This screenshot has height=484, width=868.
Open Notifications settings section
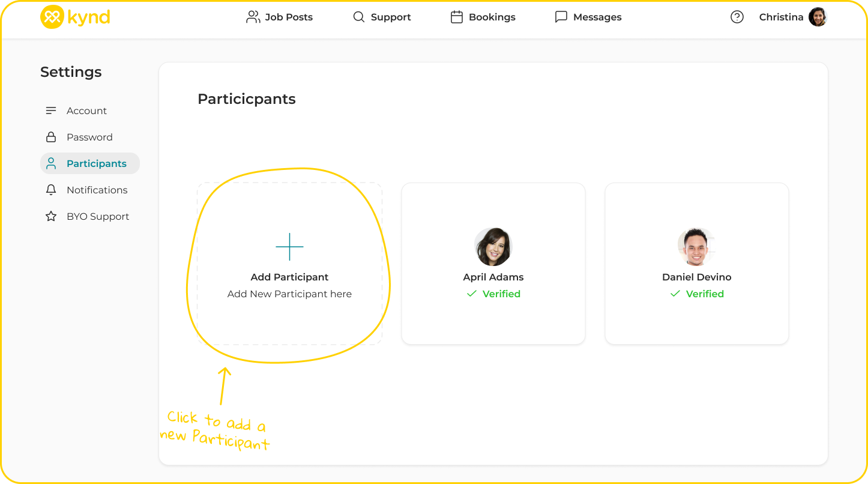pos(97,190)
